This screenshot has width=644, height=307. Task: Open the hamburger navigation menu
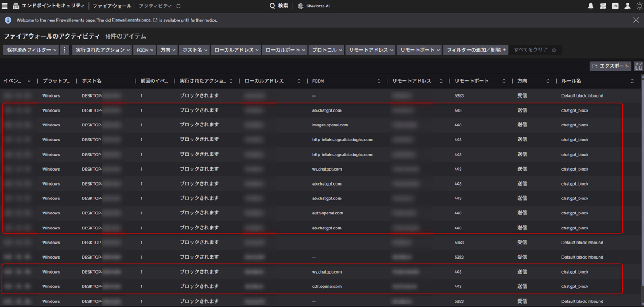[5, 6]
